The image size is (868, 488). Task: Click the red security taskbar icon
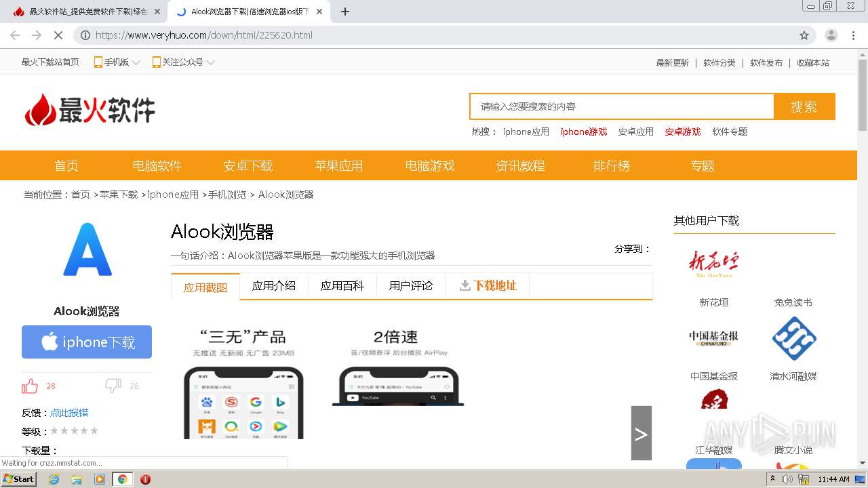point(145,479)
